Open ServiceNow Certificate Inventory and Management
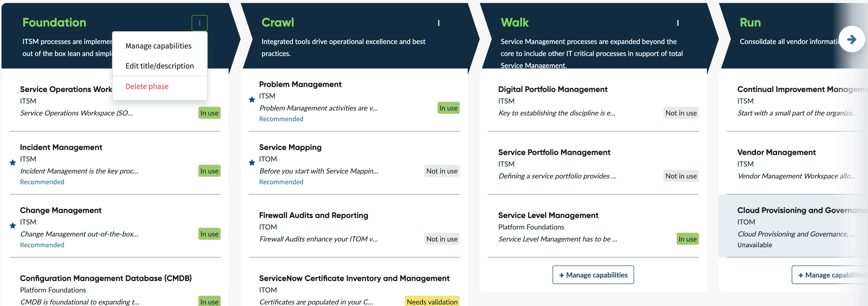The image size is (868, 306). [354, 278]
